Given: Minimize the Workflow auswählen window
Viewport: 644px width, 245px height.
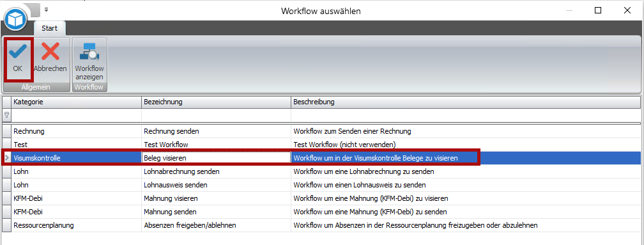Looking at the screenshot, I should coord(569,11).
